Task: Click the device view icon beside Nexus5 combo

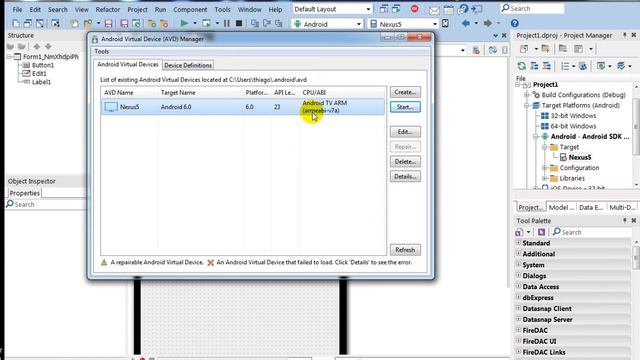Action: pyautogui.click(x=445, y=24)
